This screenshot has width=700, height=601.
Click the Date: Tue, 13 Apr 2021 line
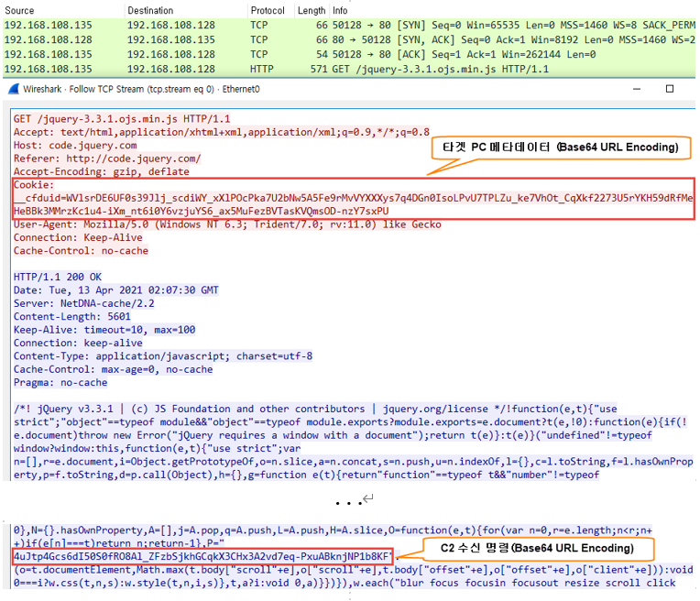coord(116,290)
